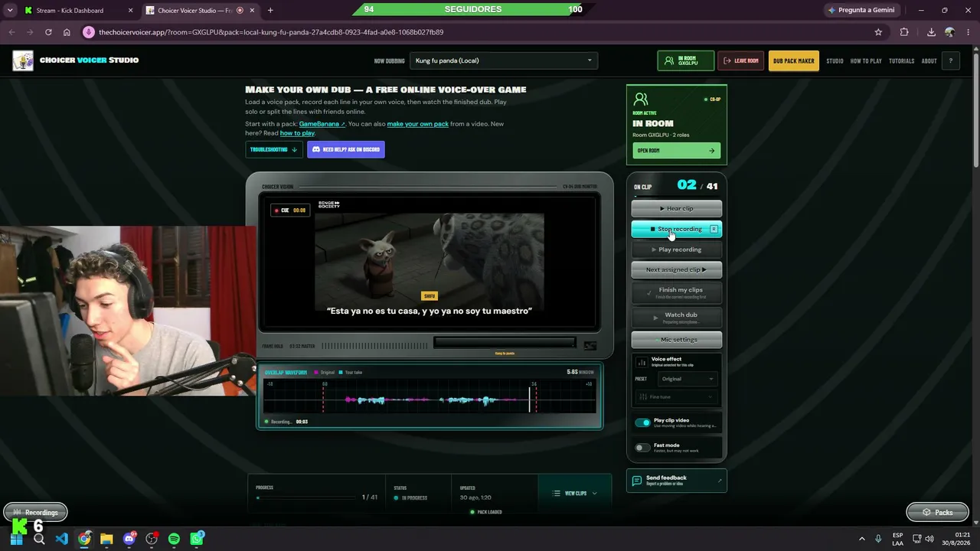Open the Chrome tab search button
This screenshot has height=551, width=980.
[x=10, y=10]
